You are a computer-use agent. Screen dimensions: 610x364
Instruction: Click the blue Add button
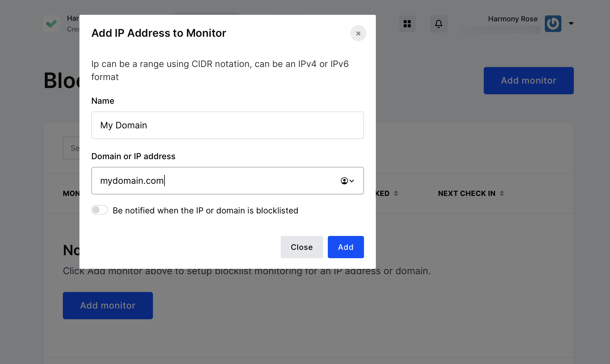[346, 247]
